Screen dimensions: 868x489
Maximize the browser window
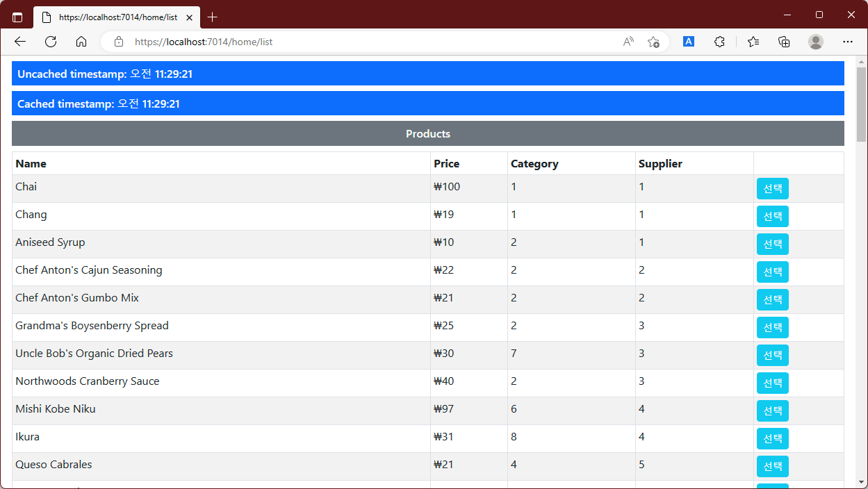pyautogui.click(x=819, y=15)
